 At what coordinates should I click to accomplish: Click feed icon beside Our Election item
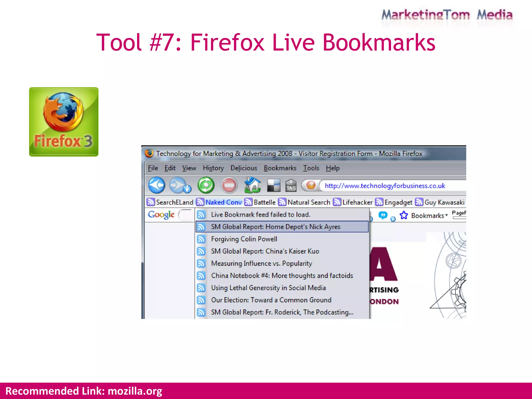[x=201, y=300]
